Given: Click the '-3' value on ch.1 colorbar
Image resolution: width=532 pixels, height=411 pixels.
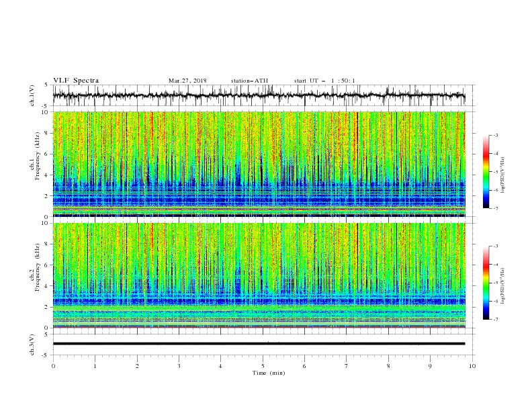Looking at the screenshot, I should coord(495,135).
